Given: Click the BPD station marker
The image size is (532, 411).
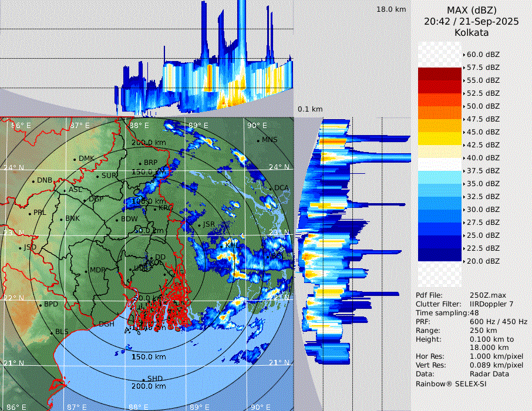Looking at the screenshot, I should pos(41,305).
